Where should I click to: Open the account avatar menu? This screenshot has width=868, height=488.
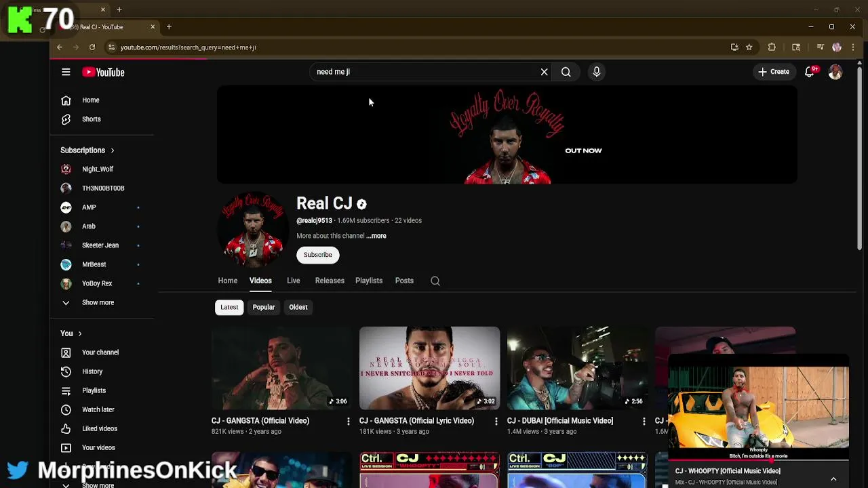pos(835,72)
